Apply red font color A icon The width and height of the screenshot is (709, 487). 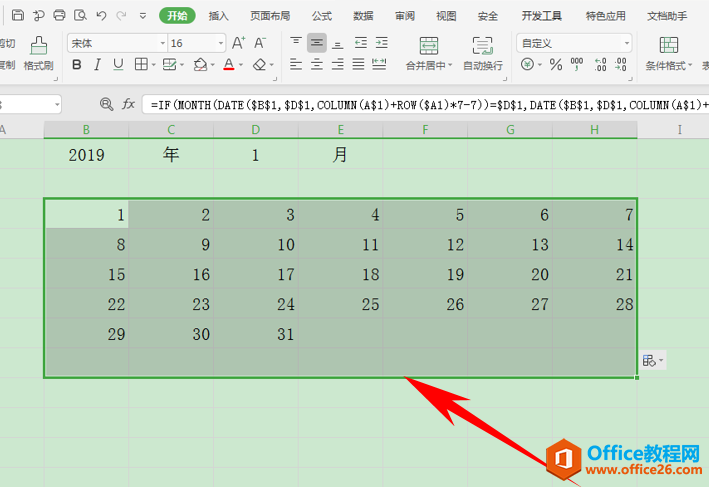pyautogui.click(x=229, y=65)
